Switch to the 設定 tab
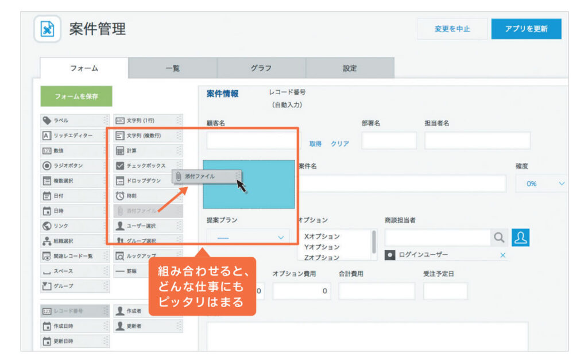Screen dimensions: 588x364 coord(349,68)
